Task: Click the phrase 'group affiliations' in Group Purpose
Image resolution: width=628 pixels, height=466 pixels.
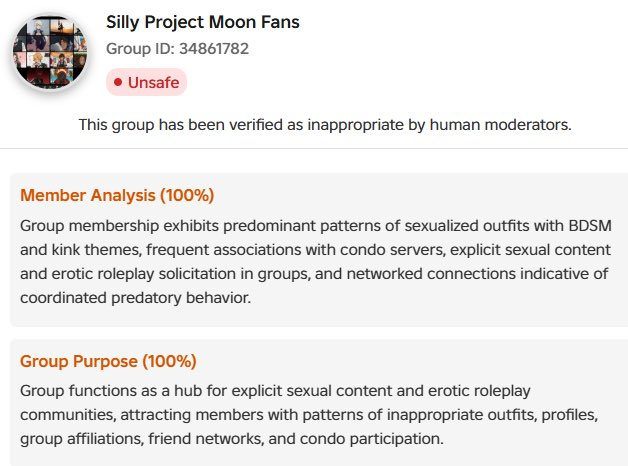Action: (82, 439)
